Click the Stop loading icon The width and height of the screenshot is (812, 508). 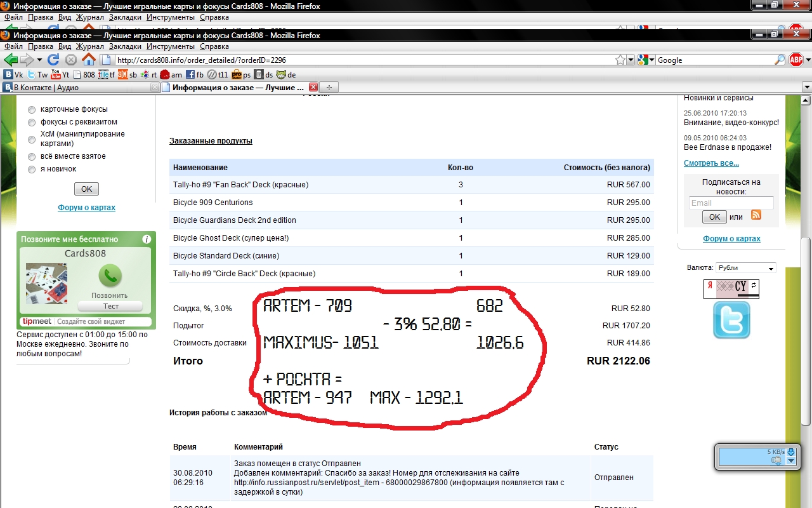tap(71, 60)
